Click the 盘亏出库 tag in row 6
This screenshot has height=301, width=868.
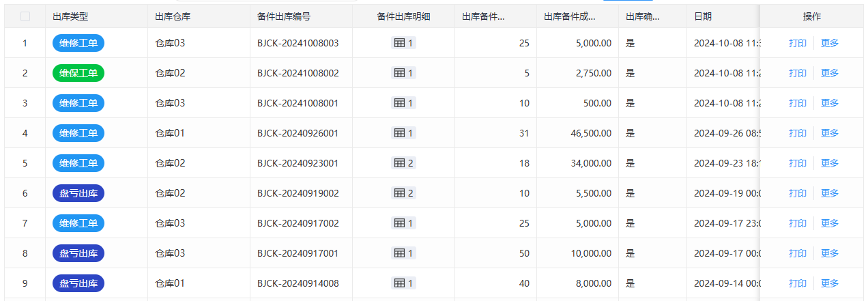(x=78, y=193)
